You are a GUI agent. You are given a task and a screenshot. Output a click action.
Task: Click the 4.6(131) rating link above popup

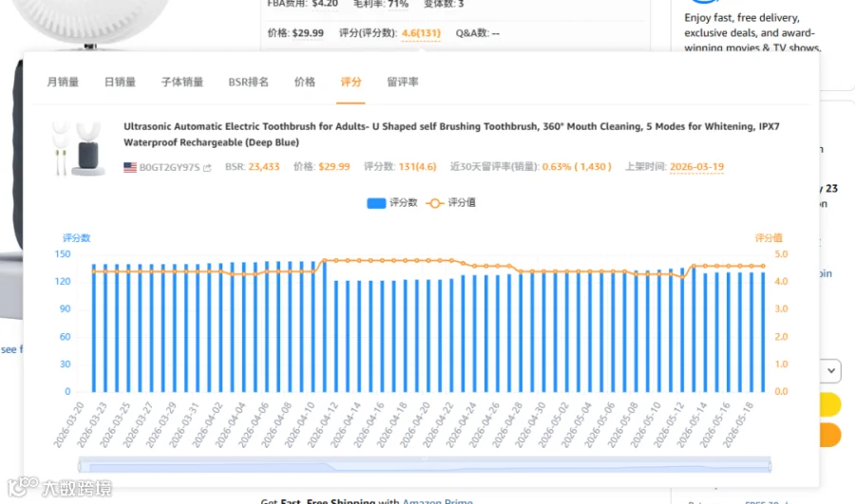(421, 33)
